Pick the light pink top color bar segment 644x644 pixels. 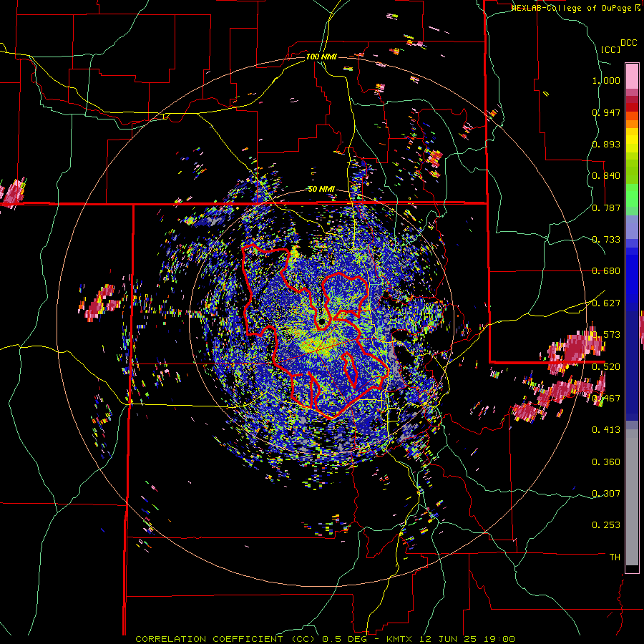click(631, 76)
